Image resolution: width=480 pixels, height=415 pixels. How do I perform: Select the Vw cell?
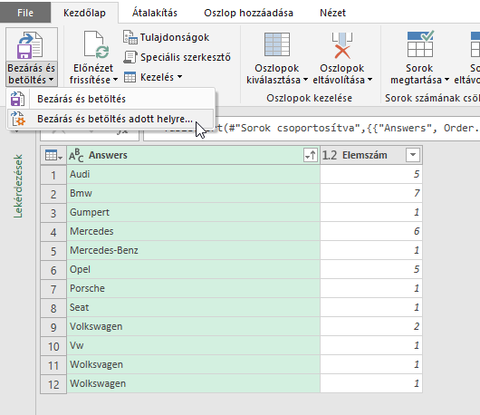pyautogui.click(x=193, y=345)
